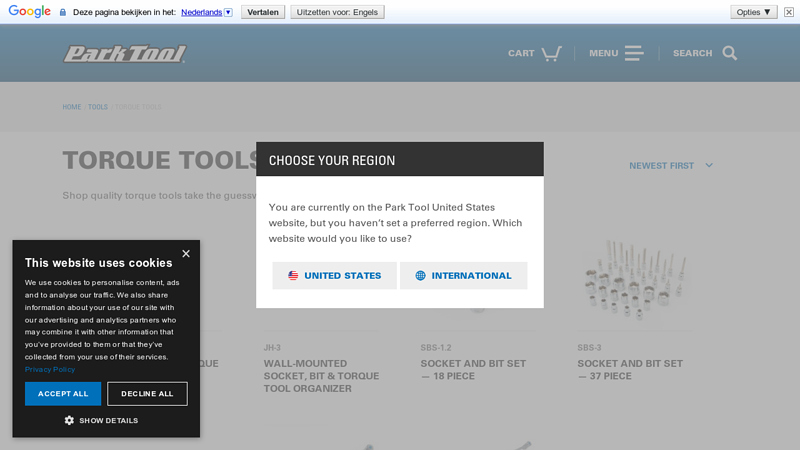Click the Google logo in translate bar
Screen dimensions: 800x450
point(30,11)
